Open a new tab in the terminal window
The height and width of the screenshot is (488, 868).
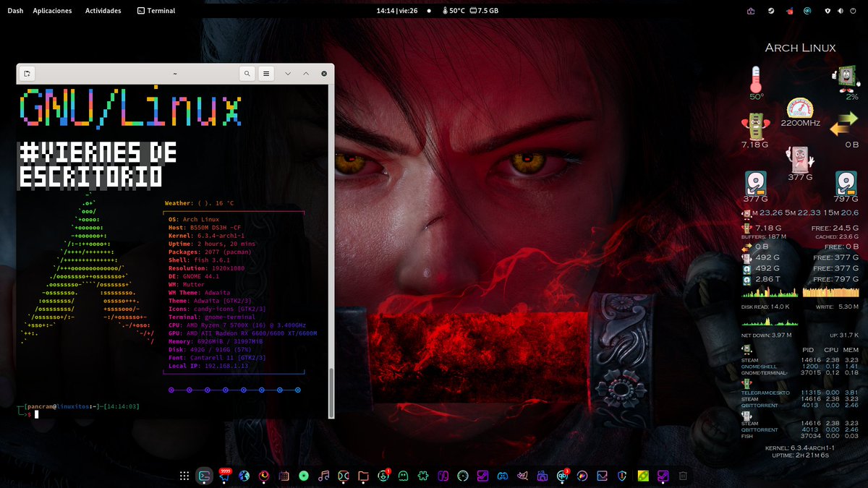(27, 73)
